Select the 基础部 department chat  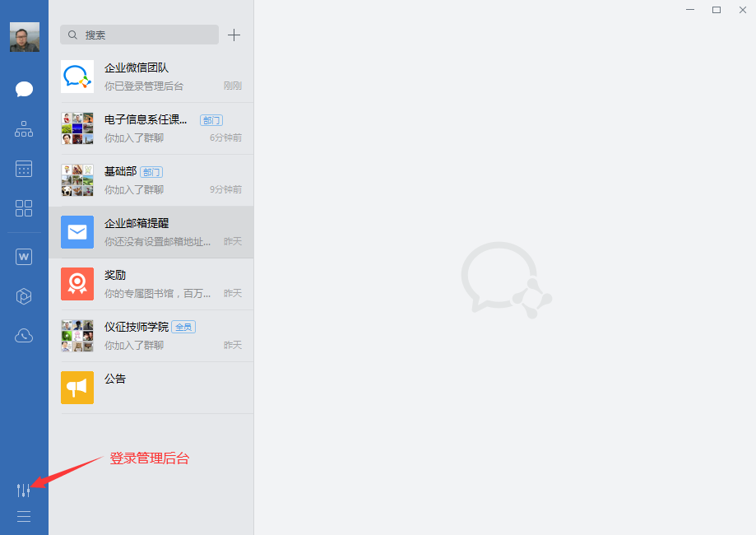tap(151, 180)
